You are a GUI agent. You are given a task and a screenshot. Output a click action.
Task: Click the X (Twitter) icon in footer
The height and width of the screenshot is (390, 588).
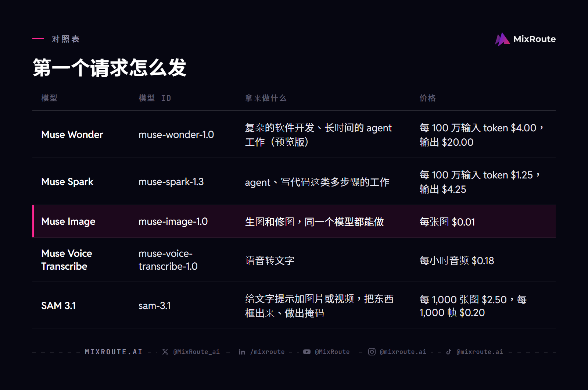(x=165, y=352)
